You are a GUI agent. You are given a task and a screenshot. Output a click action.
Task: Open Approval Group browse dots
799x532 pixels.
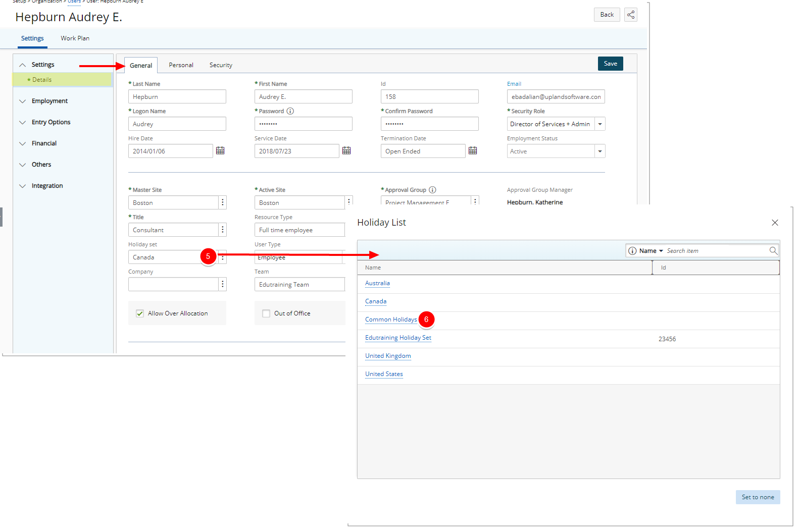point(475,200)
